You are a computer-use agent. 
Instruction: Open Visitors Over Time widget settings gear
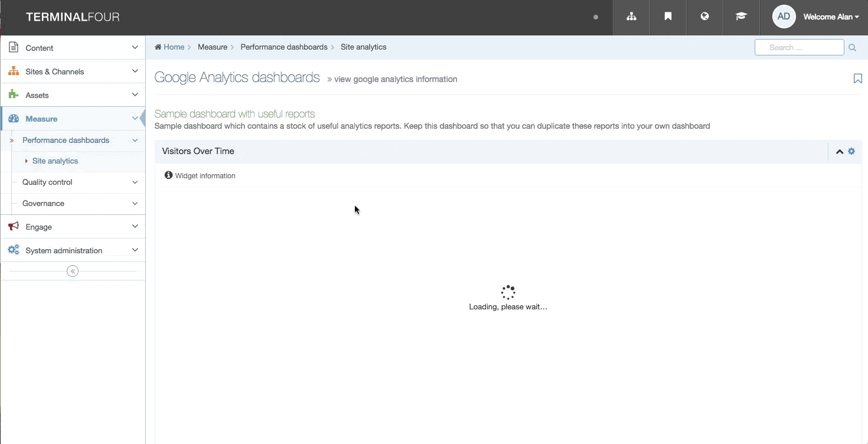coord(851,151)
